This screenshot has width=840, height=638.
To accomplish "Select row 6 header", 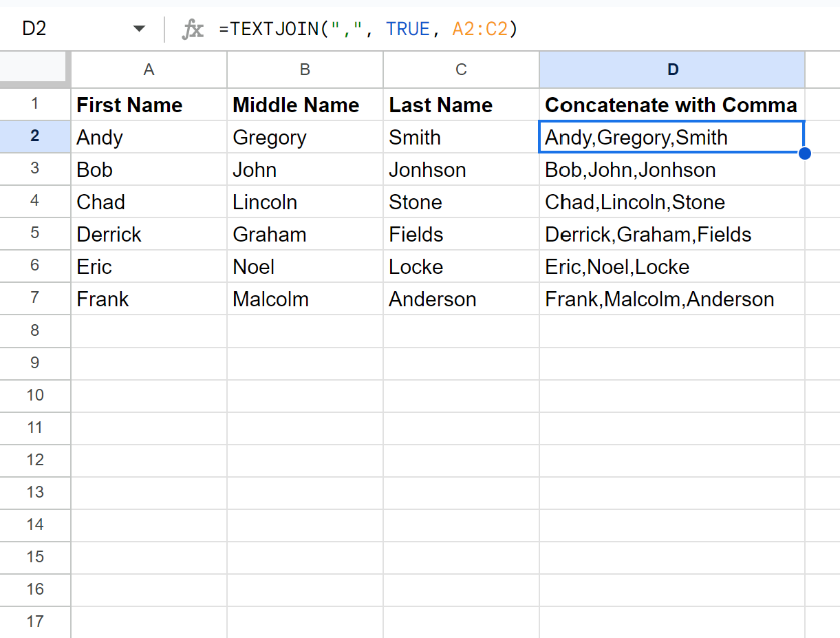I will [35, 266].
